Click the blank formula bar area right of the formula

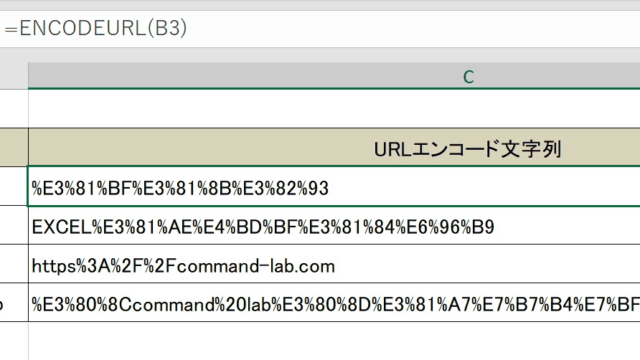click(412, 29)
